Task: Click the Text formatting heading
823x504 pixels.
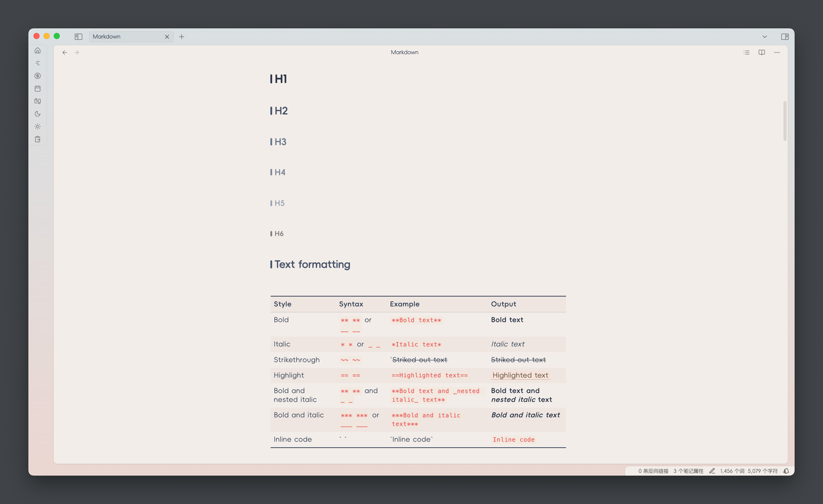Action: point(312,264)
